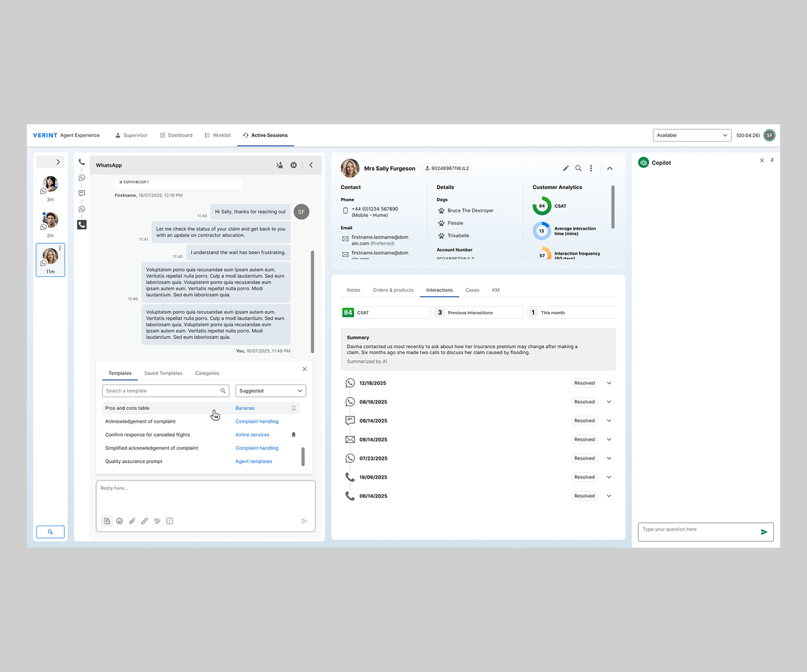Collapse the customer details card
Screen dimensions: 807x672
pos(610,169)
